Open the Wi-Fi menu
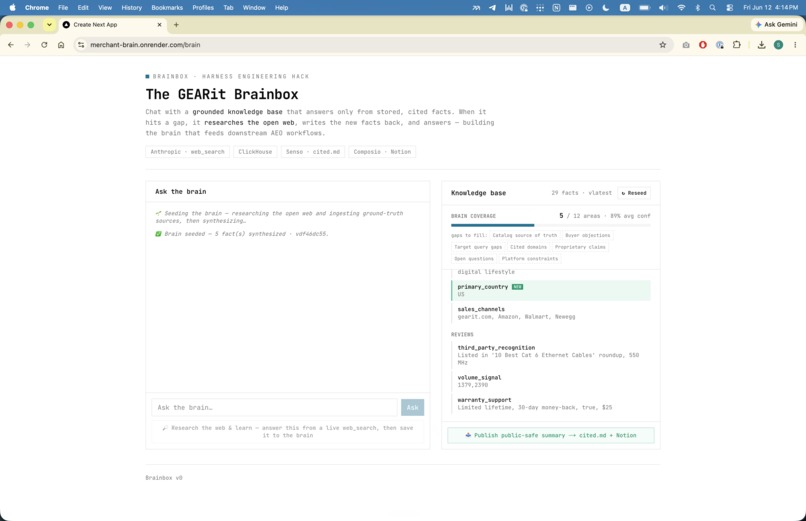This screenshot has height=521, width=806. point(681,8)
